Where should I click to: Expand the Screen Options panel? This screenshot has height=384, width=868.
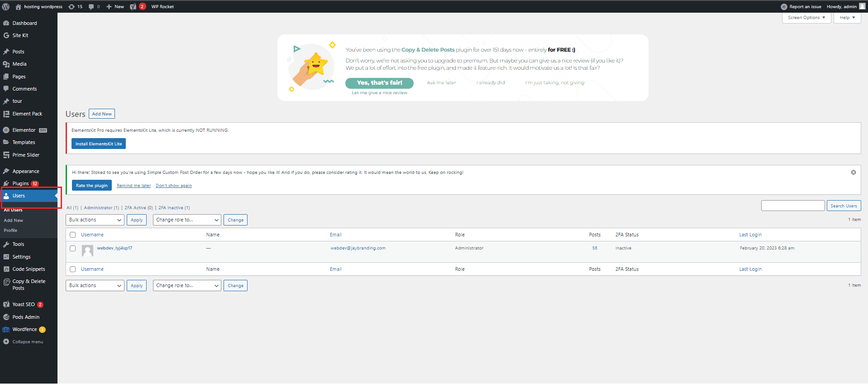click(806, 18)
